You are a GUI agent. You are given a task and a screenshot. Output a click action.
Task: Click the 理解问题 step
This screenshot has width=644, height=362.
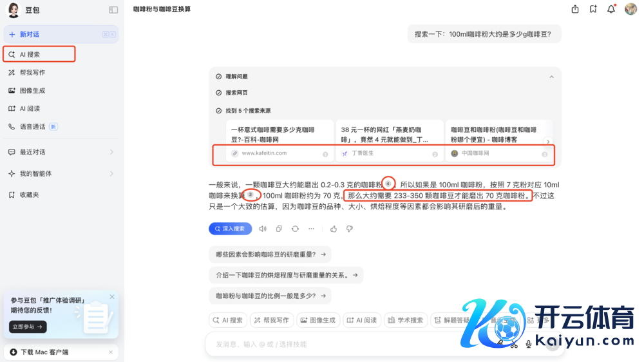pos(236,77)
